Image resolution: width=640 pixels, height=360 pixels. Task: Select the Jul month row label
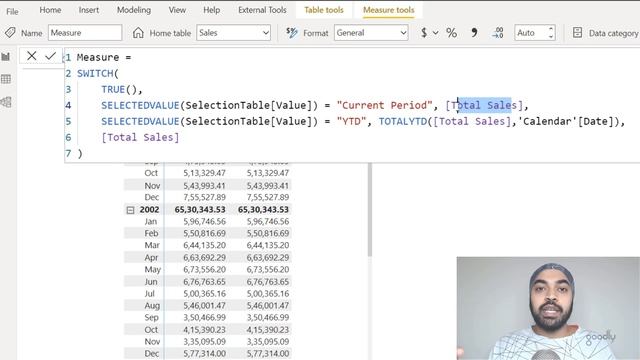coord(149,293)
